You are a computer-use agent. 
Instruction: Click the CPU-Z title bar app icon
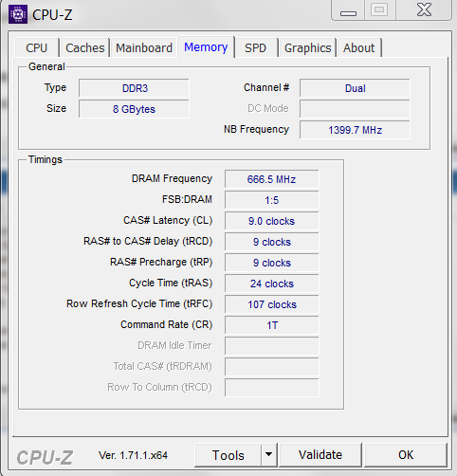pos(18,14)
